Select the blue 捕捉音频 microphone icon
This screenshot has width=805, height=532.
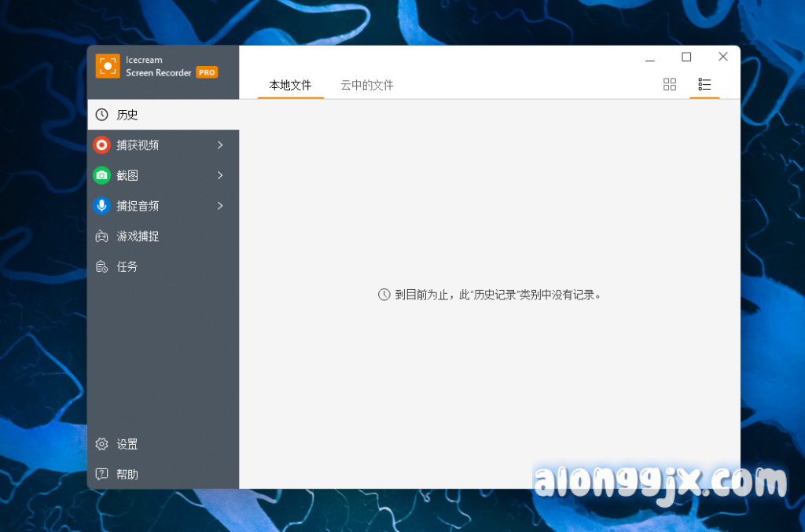101,206
